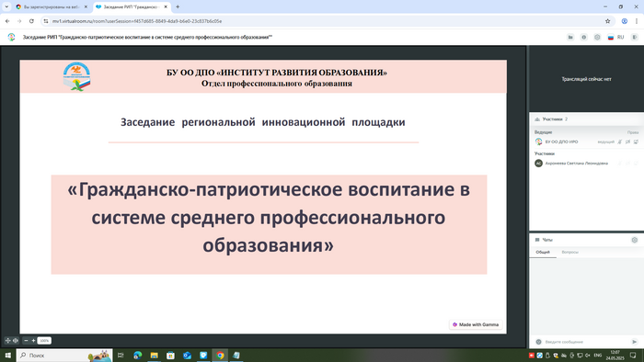Switch to the Вопросы chat tab

pyautogui.click(x=569, y=252)
